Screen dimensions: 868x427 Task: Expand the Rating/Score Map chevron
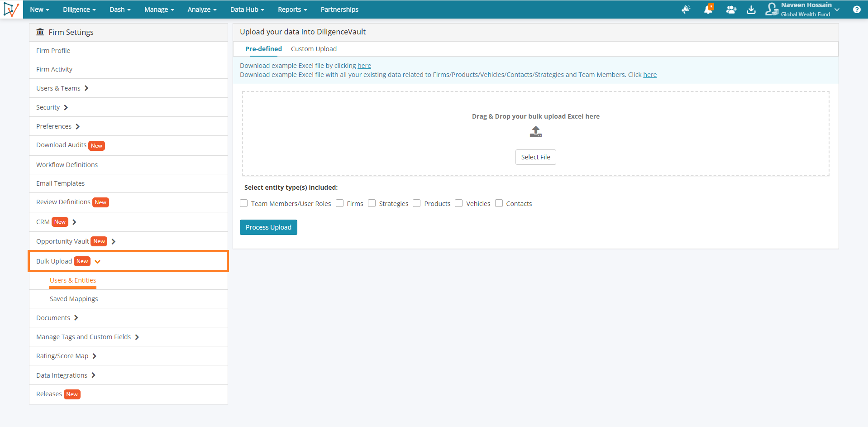[94, 356]
